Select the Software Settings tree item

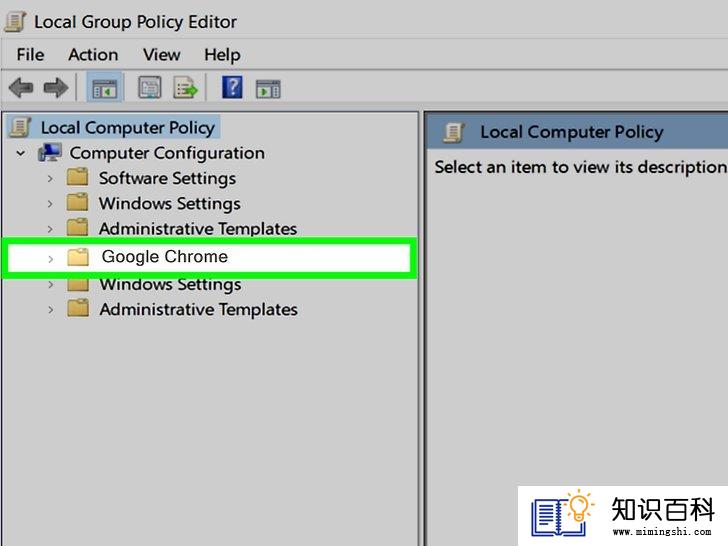167,179
